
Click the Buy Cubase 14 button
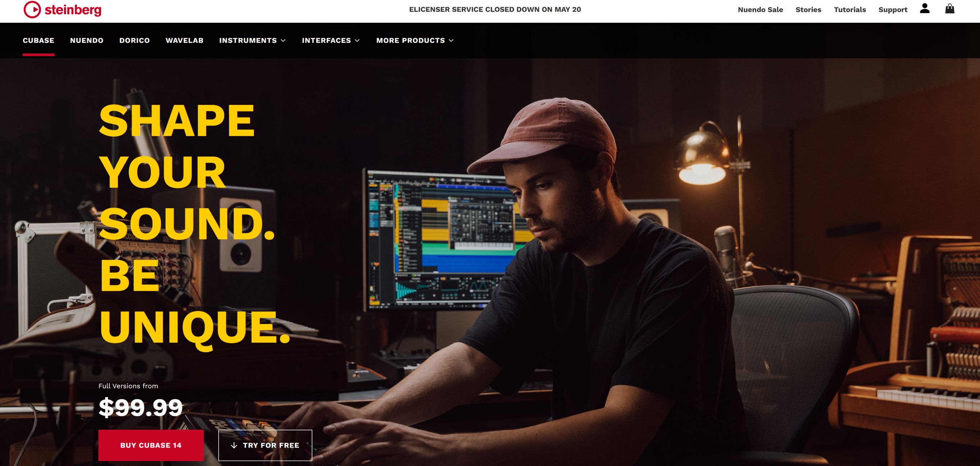pyautogui.click(x=151, y=445)
